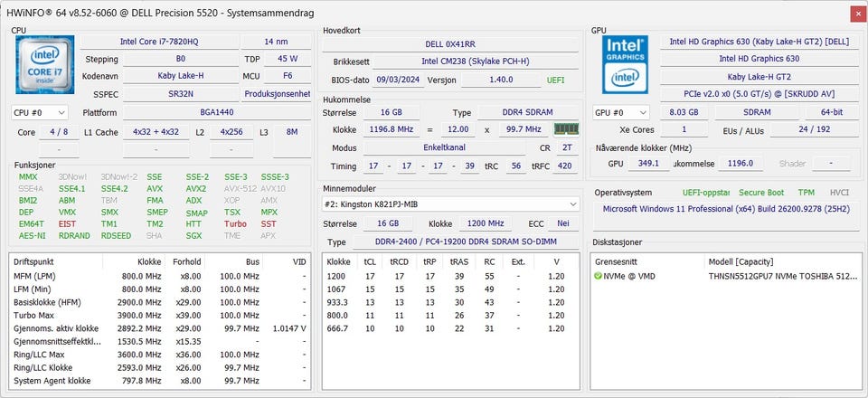Click the AVX2 feature label
This screenshot has height=398, width=868.
196,188
